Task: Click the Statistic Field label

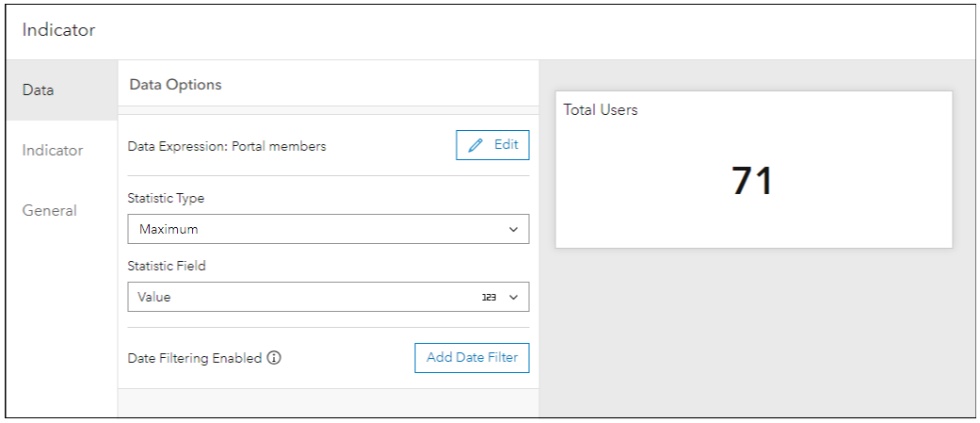Action: pos(167,267)
